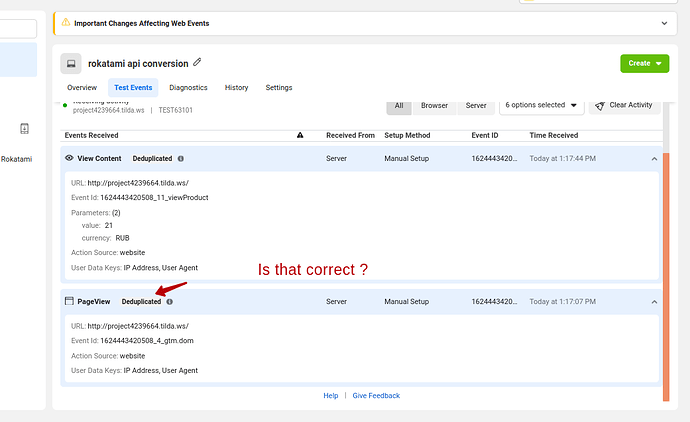690x422 pixels.
Task: Click the info icon beside View Content Deduplicated
Action: [x=180, y=158]
